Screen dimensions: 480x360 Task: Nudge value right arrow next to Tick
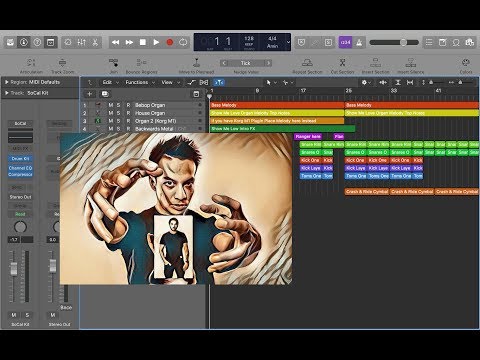[x=268, y=63]
